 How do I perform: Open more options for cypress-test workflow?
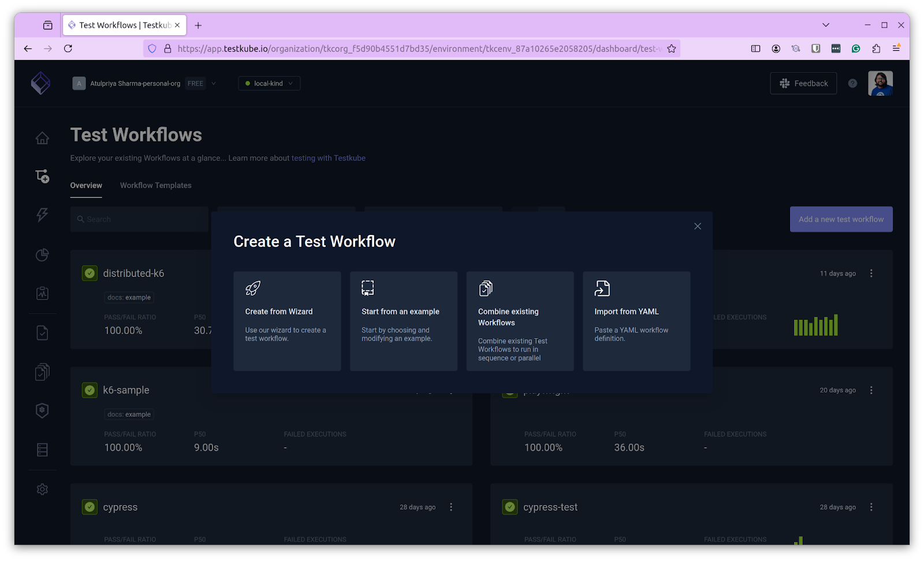pos(871,507)
